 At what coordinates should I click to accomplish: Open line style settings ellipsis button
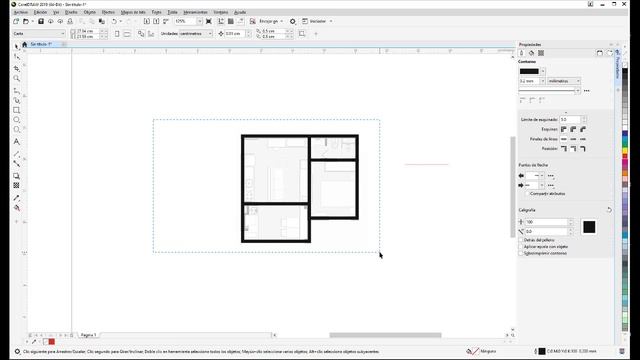click(x=587, y=91)
